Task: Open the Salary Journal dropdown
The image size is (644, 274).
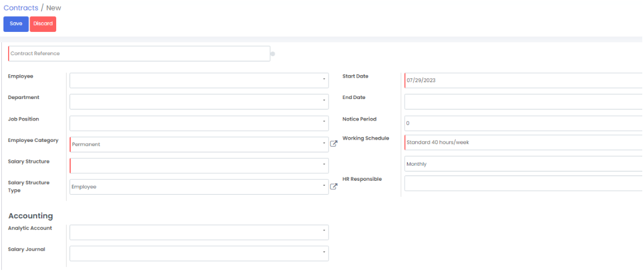Action: click(199, 254)
